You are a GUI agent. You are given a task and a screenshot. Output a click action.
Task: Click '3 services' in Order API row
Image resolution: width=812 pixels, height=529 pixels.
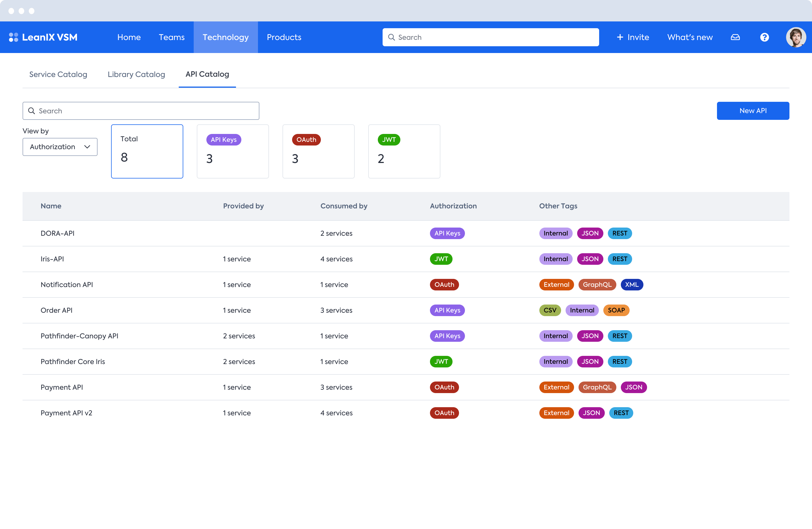(336, 310)
